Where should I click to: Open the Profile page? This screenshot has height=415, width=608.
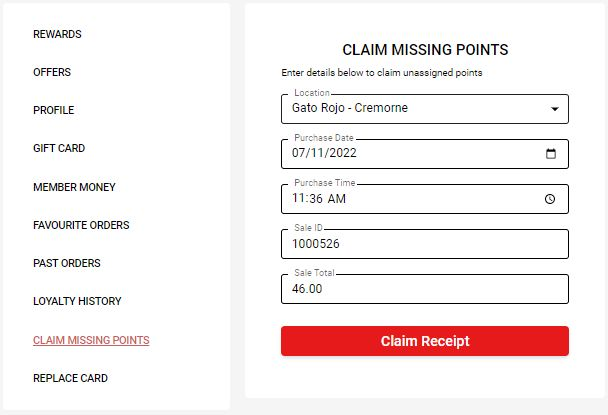click(x=54, y=110)
